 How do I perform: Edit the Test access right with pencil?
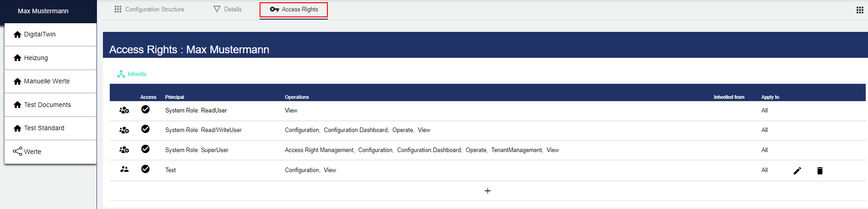tap(797, 171)
